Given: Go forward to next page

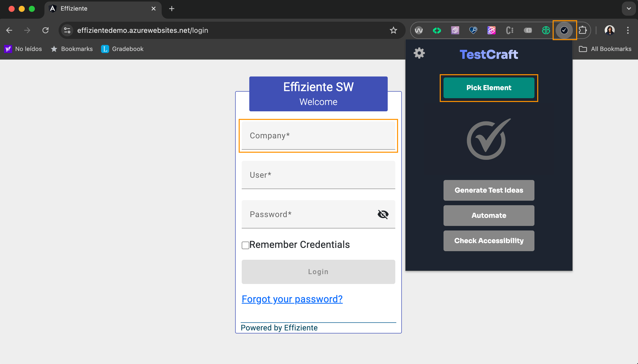Looking at the screenshot, I should 27,30.
